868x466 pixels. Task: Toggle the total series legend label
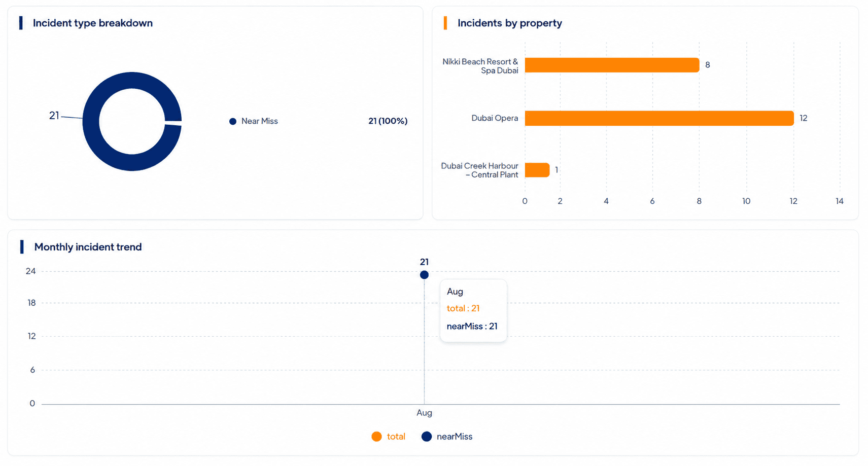(396, 437)
